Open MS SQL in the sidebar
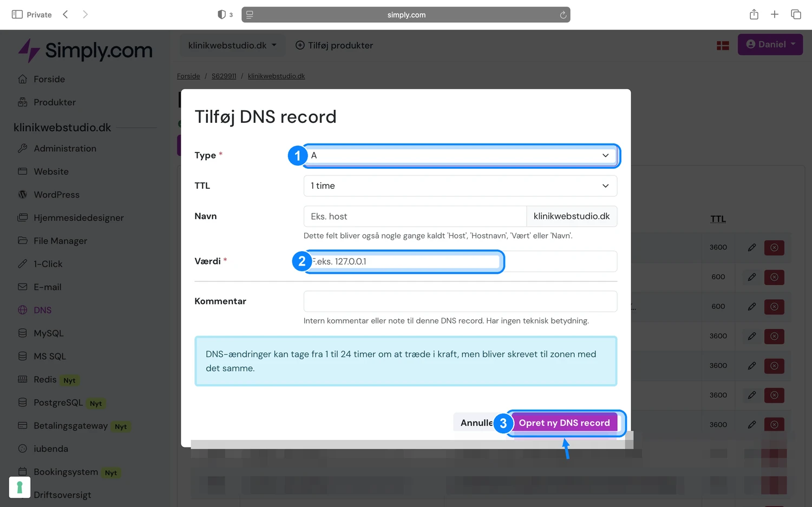Viewport: 812px width, 507px height. point(49,357)
